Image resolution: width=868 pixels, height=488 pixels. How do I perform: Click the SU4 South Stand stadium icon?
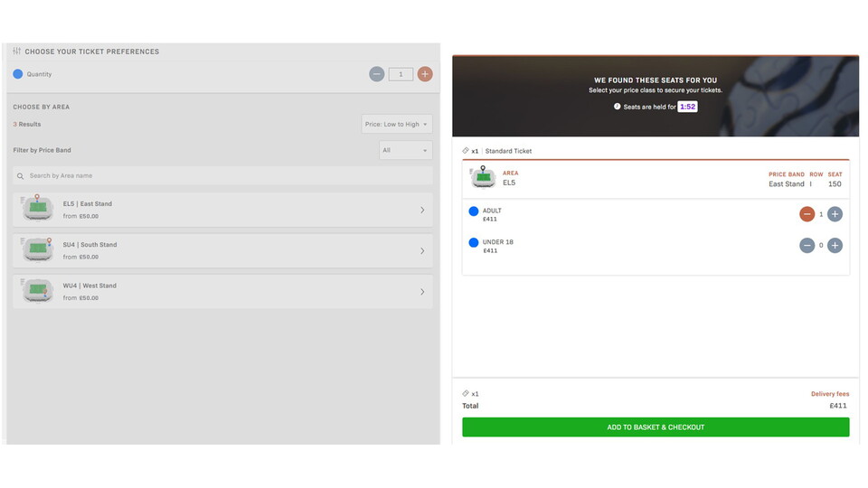pos(37,249)
